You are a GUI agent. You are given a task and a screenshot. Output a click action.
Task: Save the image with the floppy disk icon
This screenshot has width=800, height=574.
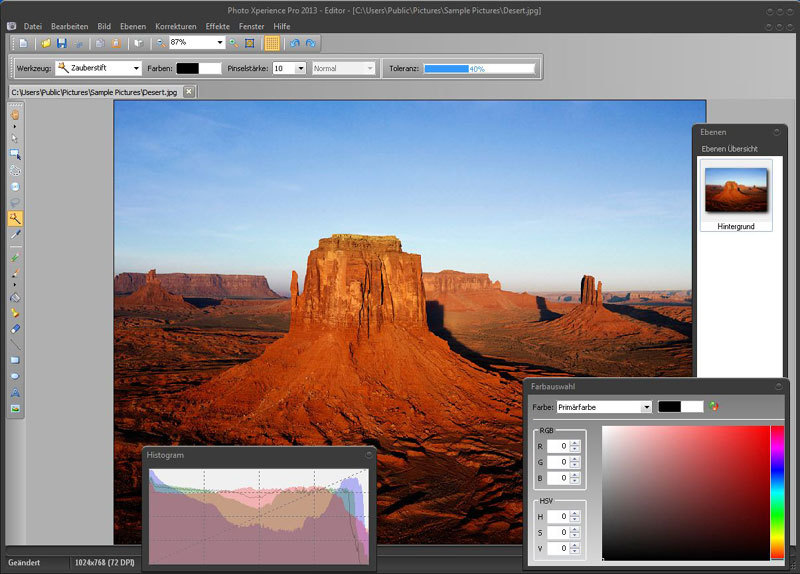tap(62, 43)
